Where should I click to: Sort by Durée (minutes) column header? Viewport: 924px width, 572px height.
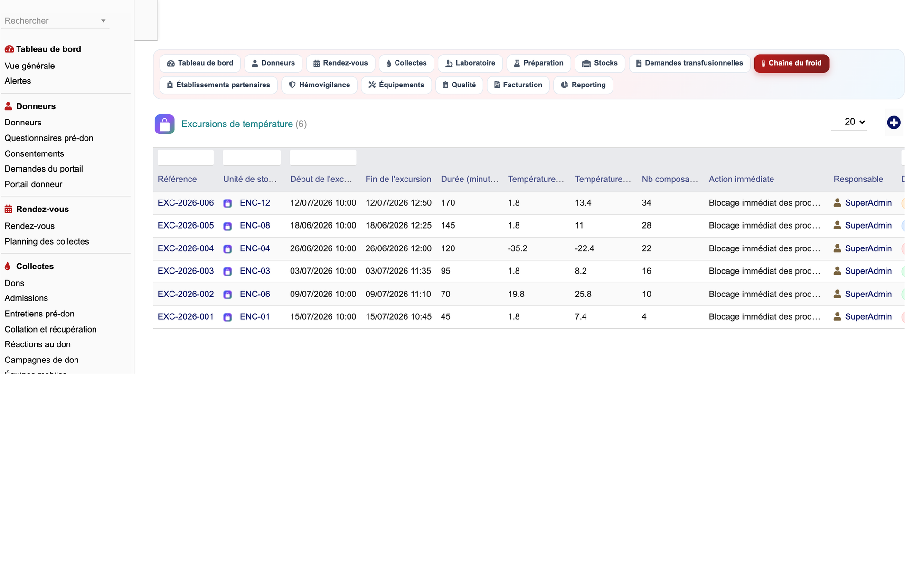(470, 179)
